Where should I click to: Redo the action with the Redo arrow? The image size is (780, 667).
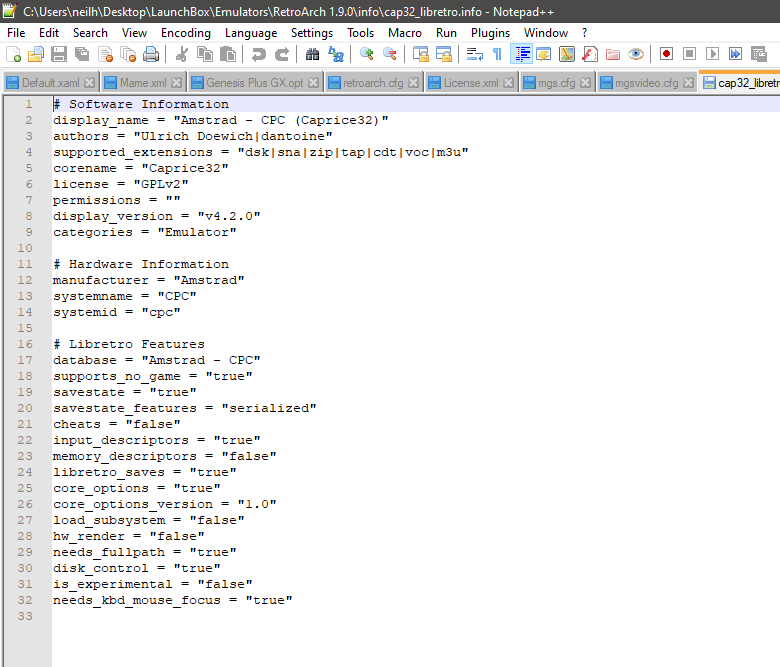[x=282, y=54]
